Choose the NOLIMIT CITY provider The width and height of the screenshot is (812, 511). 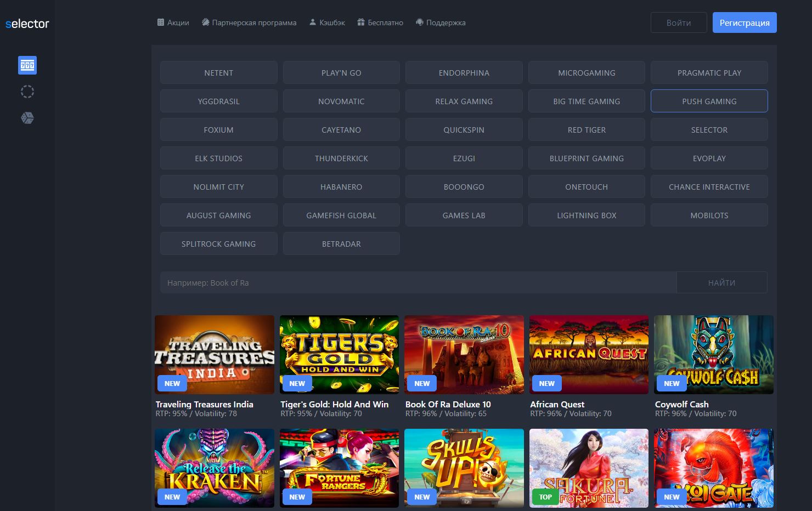coord(218,187)
